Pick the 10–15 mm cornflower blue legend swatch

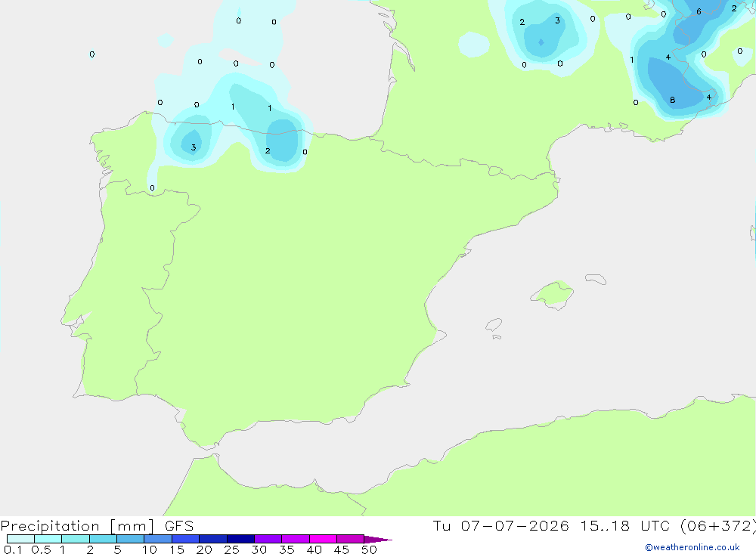[x=158, y=539]
